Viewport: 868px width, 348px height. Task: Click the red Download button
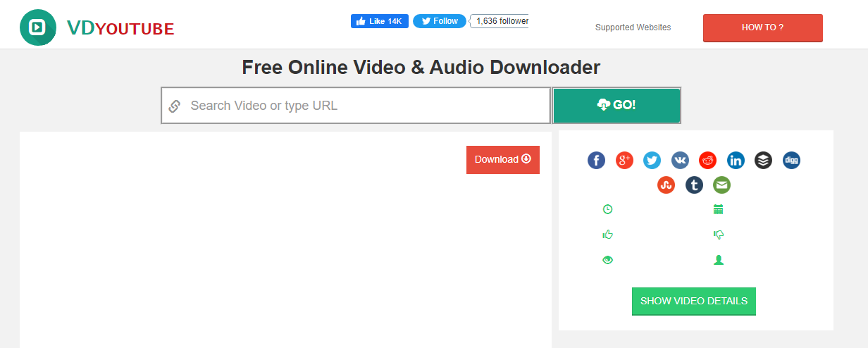[x=503, y=160]
